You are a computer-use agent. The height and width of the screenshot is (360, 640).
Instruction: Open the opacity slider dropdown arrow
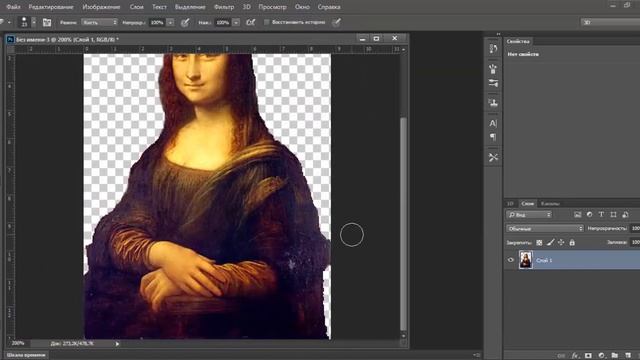click(170, 22)
